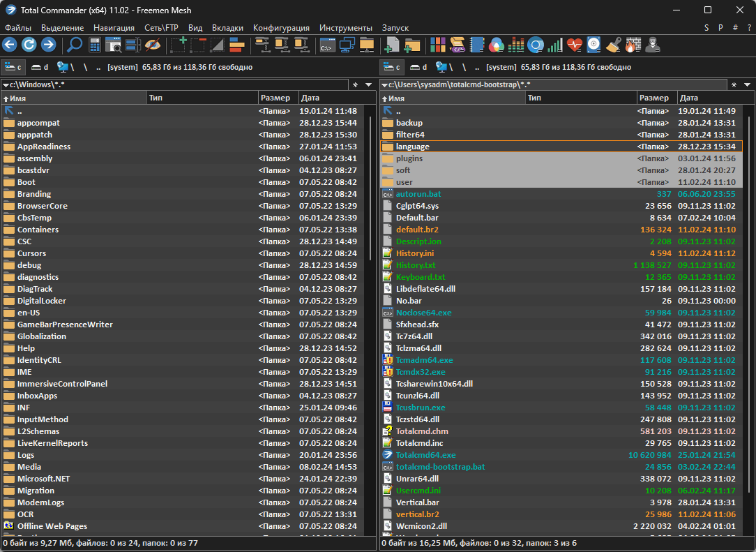Toggle hidden files with crossed eye icon
Viewport: 756px width, 552px height.
(x=153, y=45)
